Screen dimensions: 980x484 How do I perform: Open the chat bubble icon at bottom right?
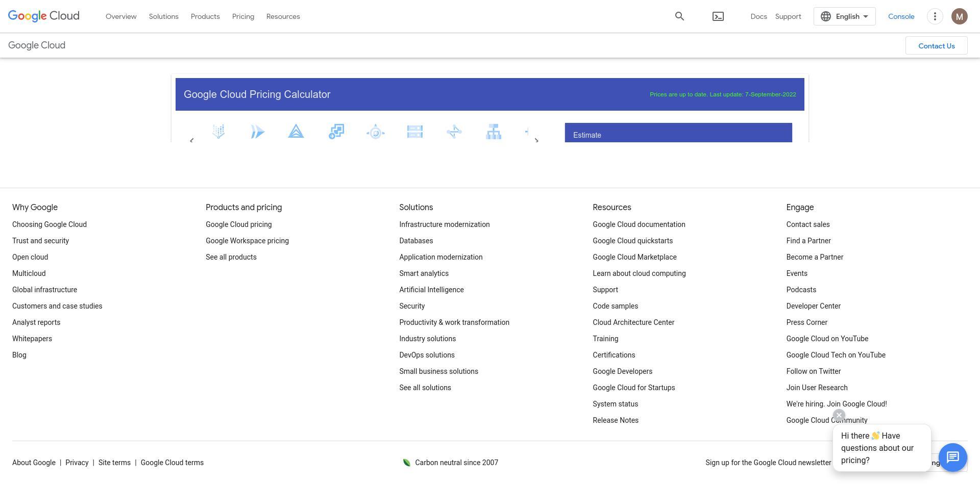click(x=952, y=457)
